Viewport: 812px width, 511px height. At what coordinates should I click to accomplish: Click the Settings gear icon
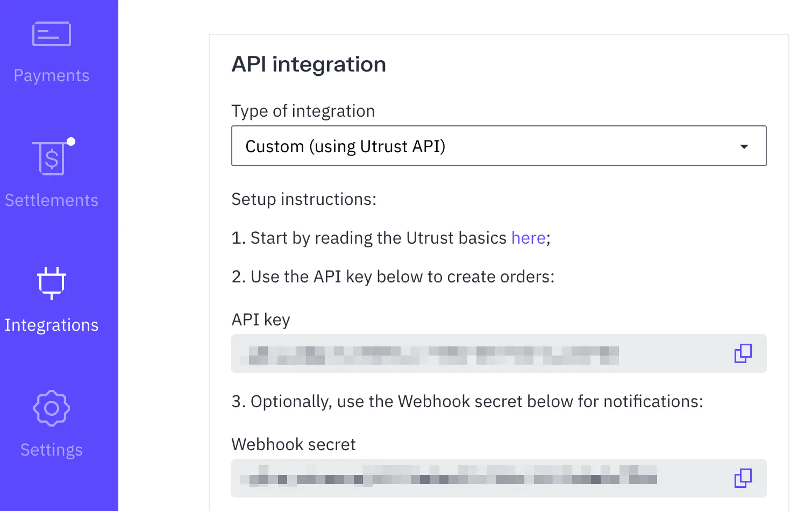pyautogui.click(x=52, y=408)
